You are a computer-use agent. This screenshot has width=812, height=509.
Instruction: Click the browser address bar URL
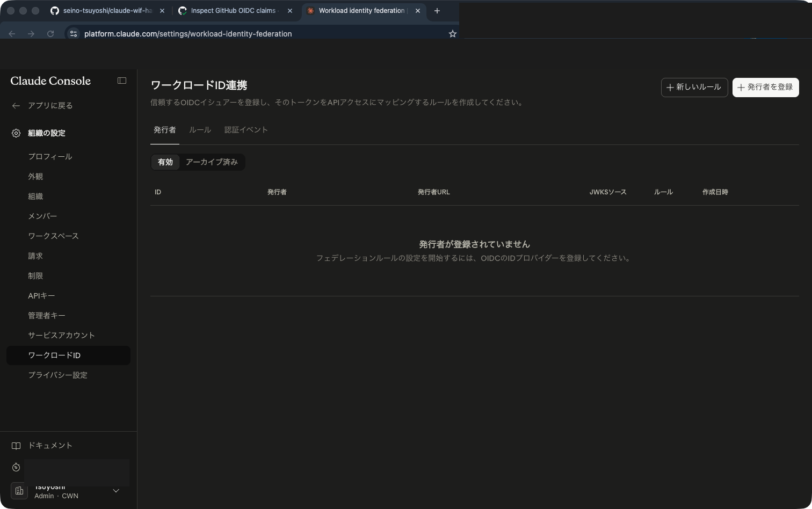click(188, 34)
